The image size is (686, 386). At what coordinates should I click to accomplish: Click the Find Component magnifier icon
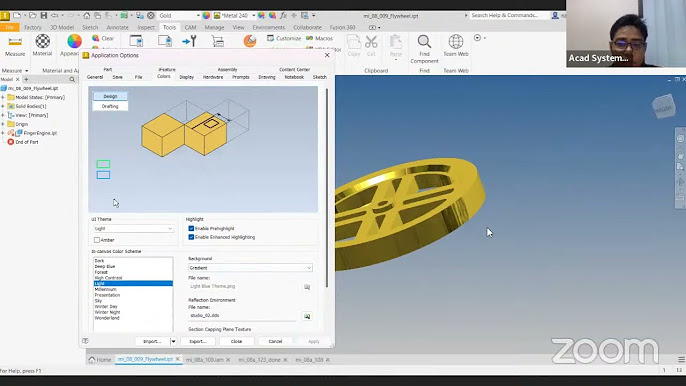[424, 42]
